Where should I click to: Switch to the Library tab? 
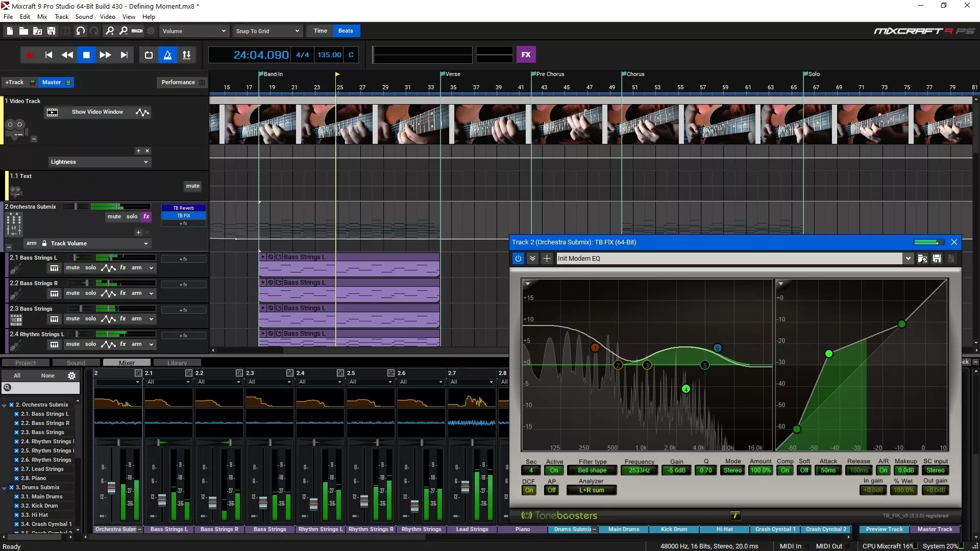[x=177, y=363]
